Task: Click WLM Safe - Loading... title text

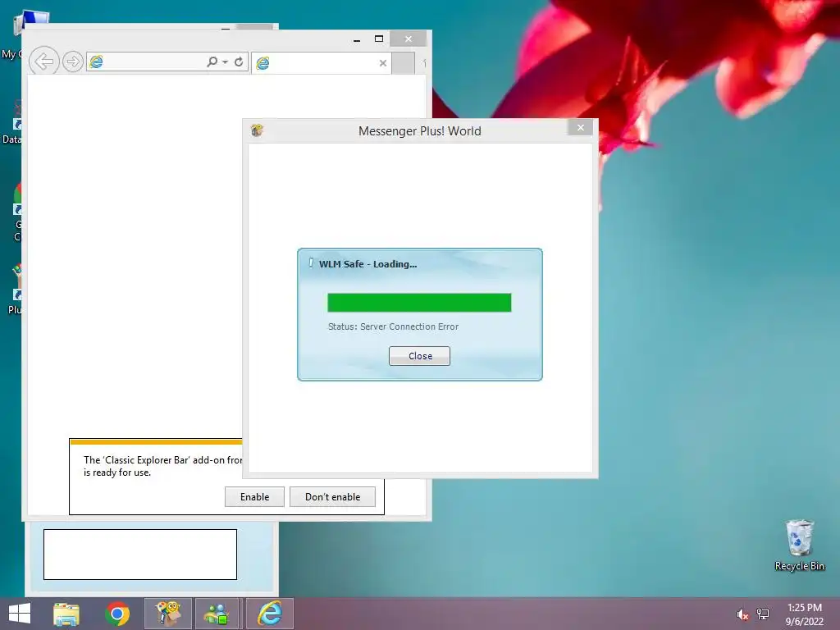Action: tap(367, 264)
